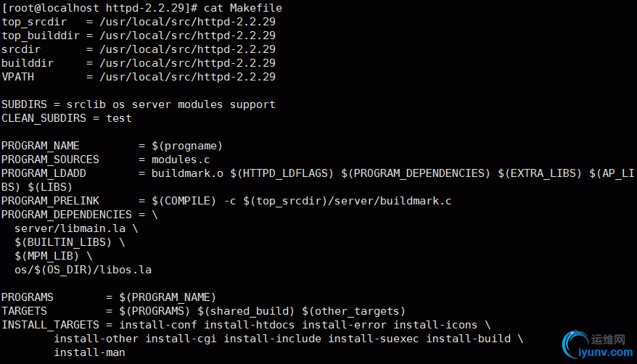Screen dimensions: 637x364
Task: Click the VPATH variable line
Action: [139, 77]
